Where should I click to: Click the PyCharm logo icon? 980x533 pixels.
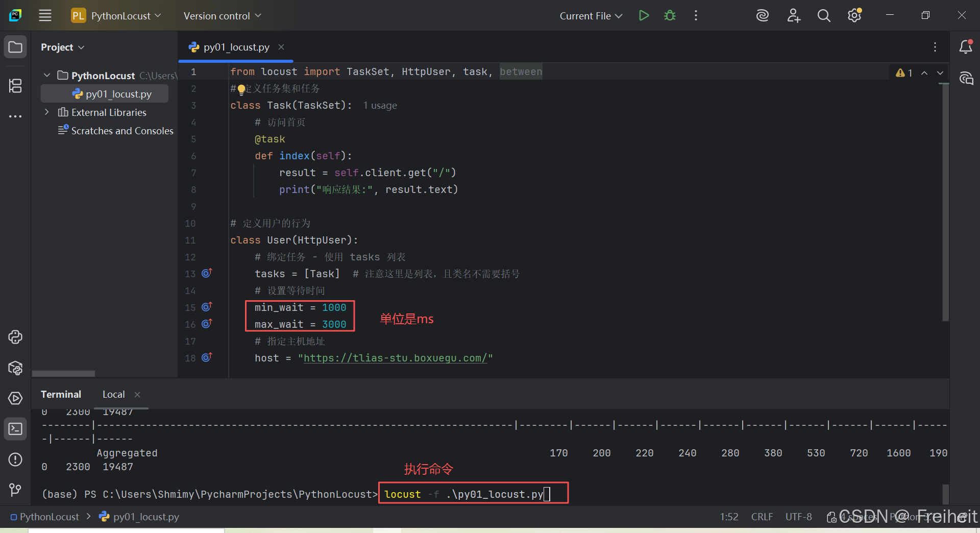[x=15, y=15]
